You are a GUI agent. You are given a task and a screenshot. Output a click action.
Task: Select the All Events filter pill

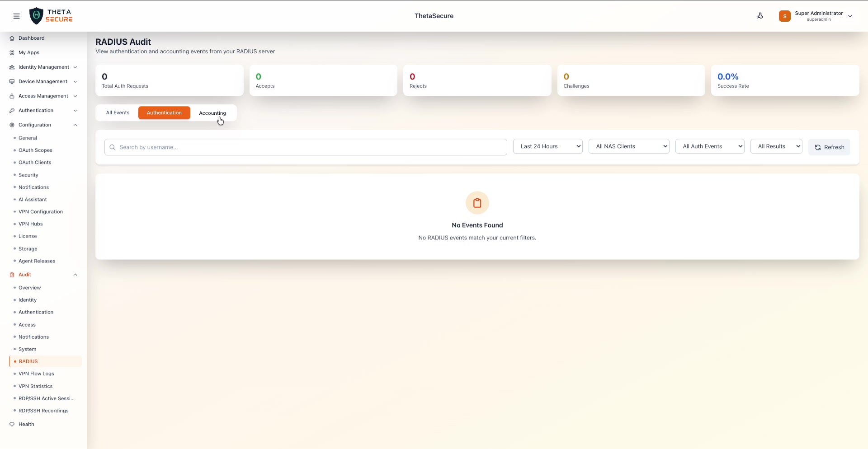[118, 112]
